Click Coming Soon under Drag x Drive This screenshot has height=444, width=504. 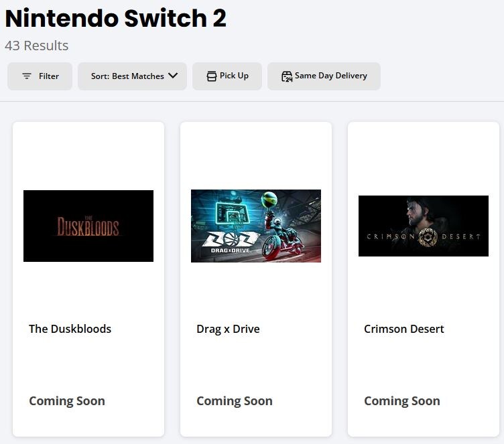[235, 401]
